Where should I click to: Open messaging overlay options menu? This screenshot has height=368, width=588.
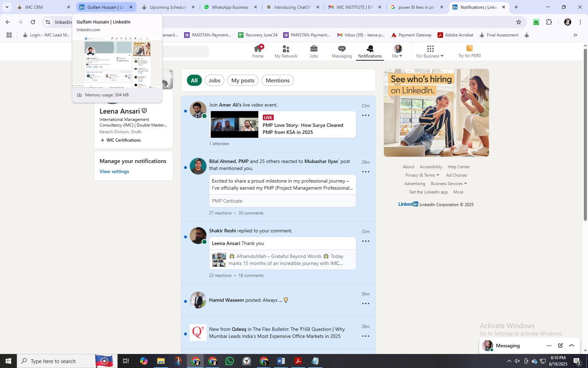[549, 346]
